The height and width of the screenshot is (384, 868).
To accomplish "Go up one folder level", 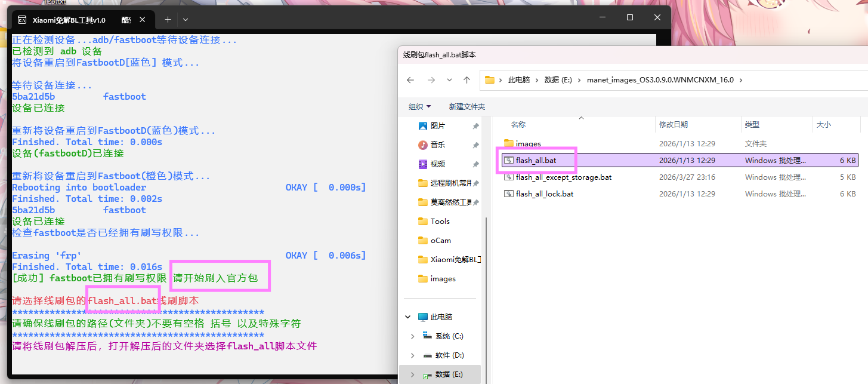I will 467,80.
